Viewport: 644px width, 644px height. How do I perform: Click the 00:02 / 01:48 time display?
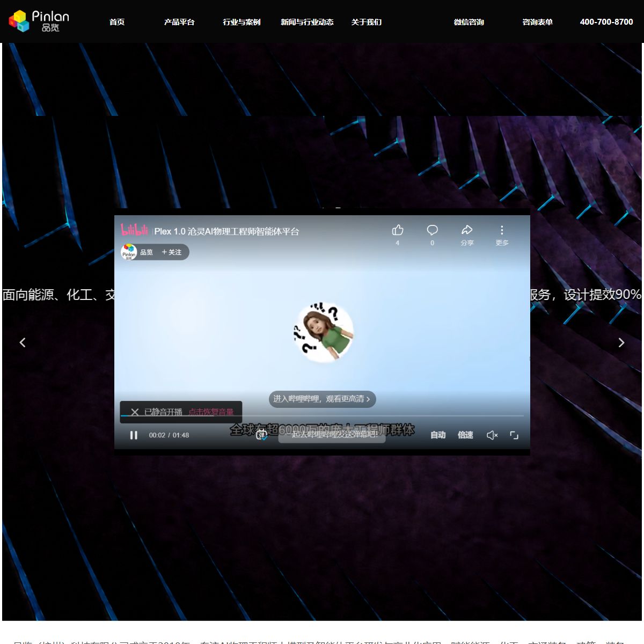point(169,435)
